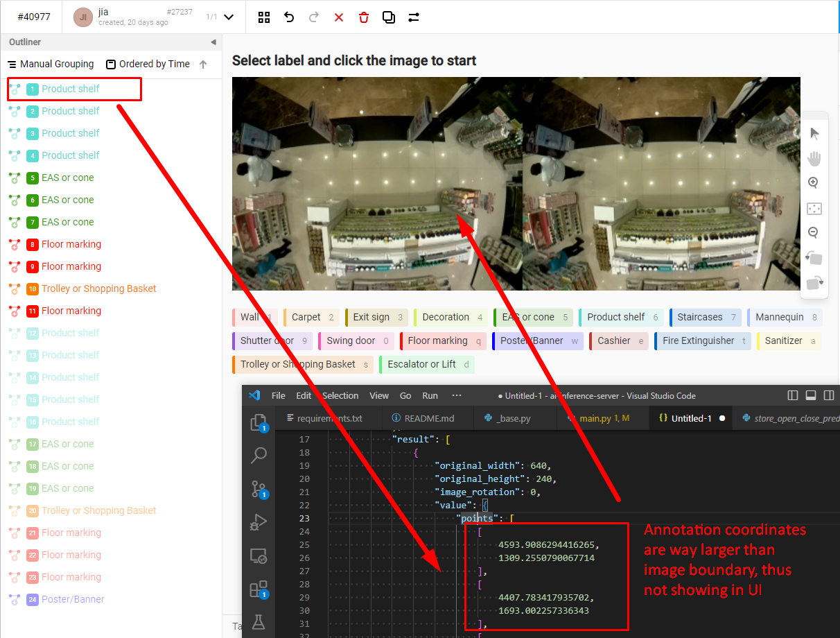Open VS Code Go menu
This screenshot has width=840, height=638.
405,395
